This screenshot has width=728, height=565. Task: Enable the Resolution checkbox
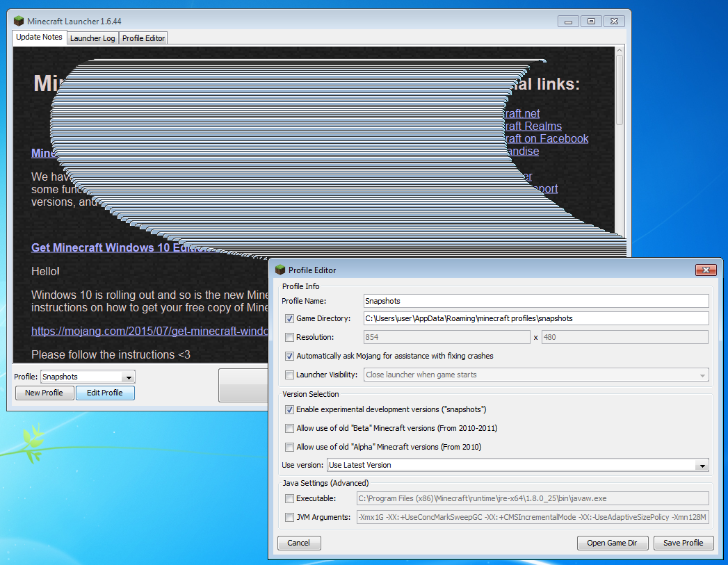point(290,337)
